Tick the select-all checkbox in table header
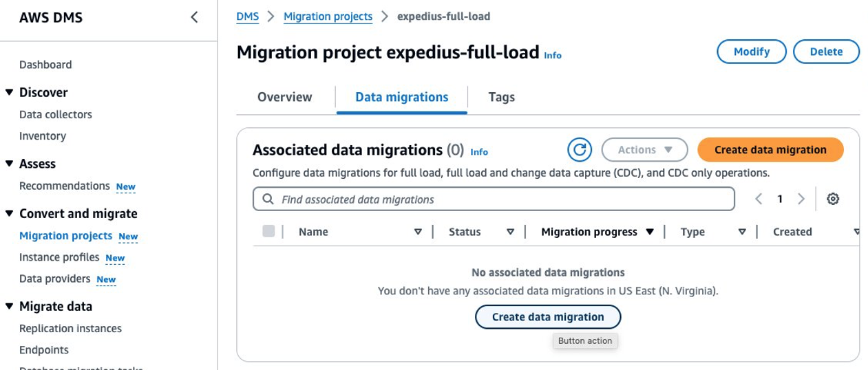Image resolution: width=868 pixels, height=370 pixels. [x=269, y=232]
